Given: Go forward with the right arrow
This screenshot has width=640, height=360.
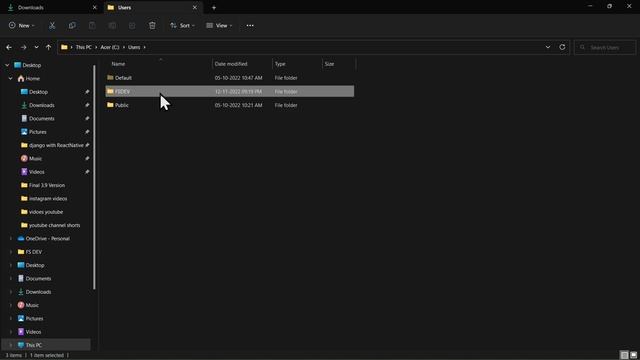Looking at the screenshot, I should pos(23,47).
